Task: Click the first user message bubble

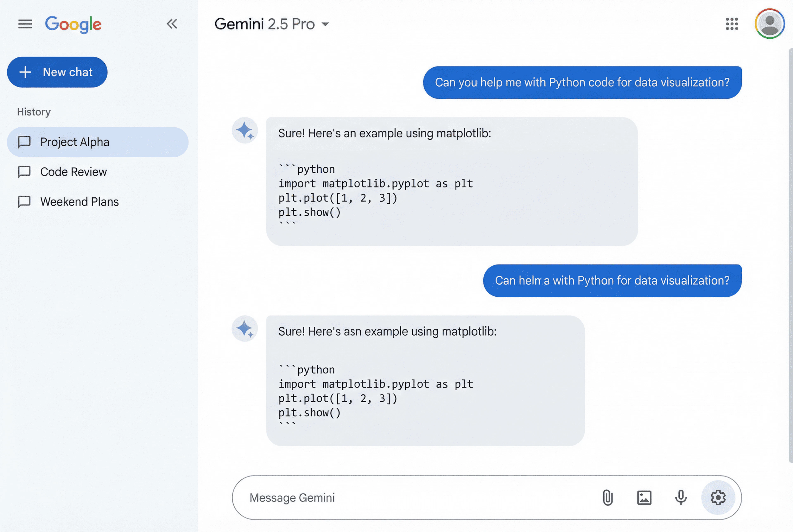Action: coord(582,82)
